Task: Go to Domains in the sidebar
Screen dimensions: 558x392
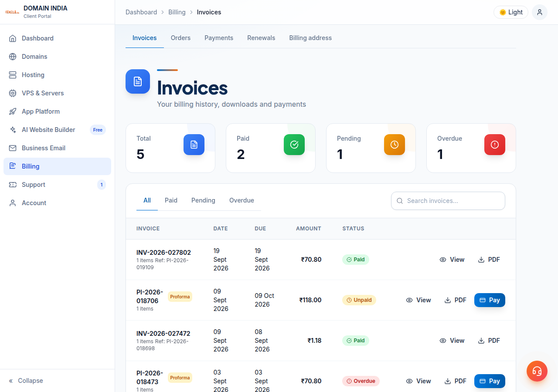Action: 57,57
